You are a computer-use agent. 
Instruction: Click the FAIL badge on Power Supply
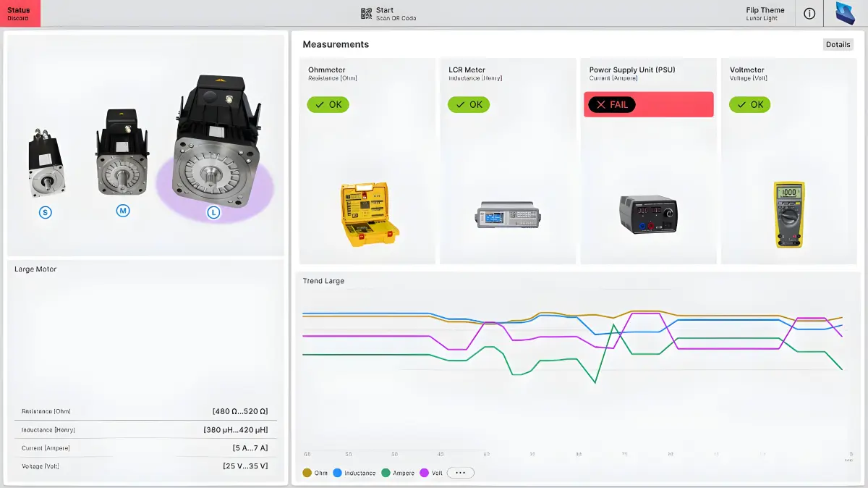tap(611, 104)
